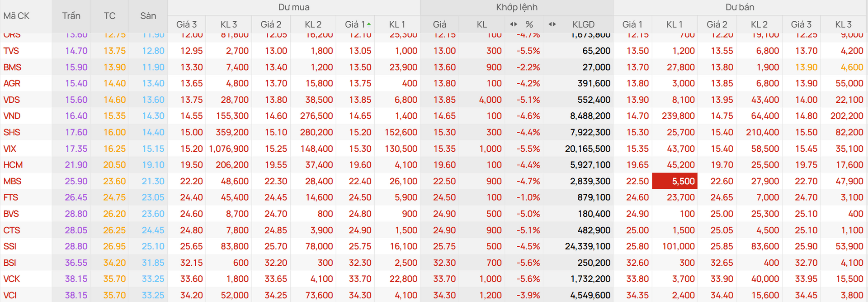Open the VND stock symbol
The width and height of the screenshot is (868, 302).
point(12,116)
